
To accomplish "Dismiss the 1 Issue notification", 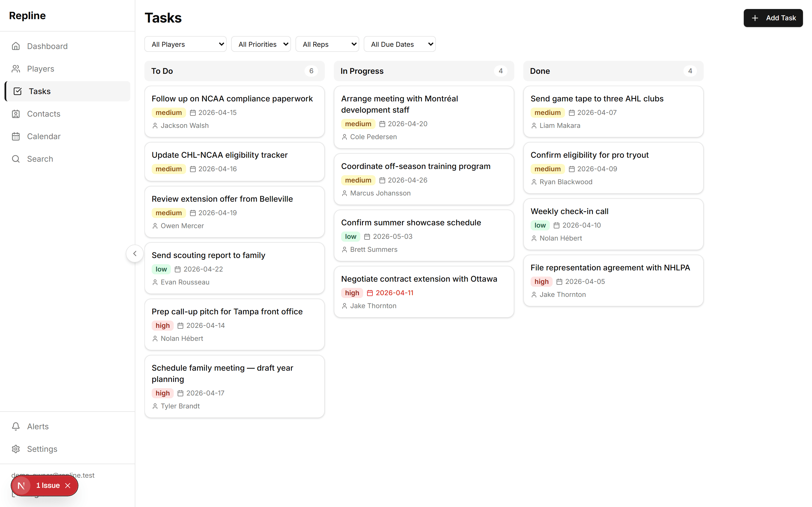I will [x=67, y=486].
